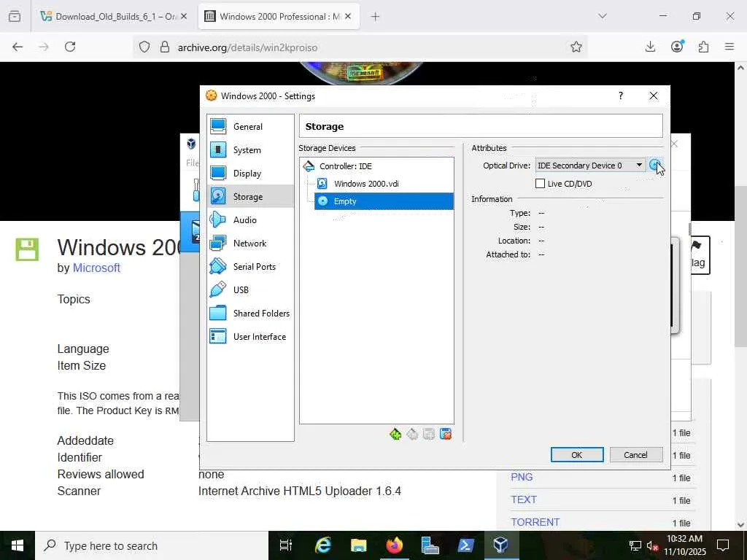Click the add storage controller icon

pos(395,434)
